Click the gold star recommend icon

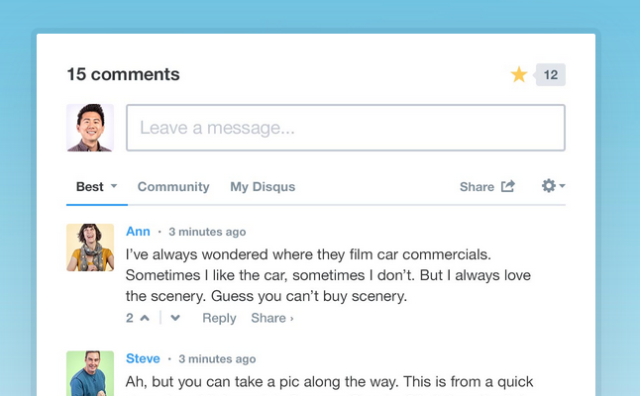click(x=519, y=74)
